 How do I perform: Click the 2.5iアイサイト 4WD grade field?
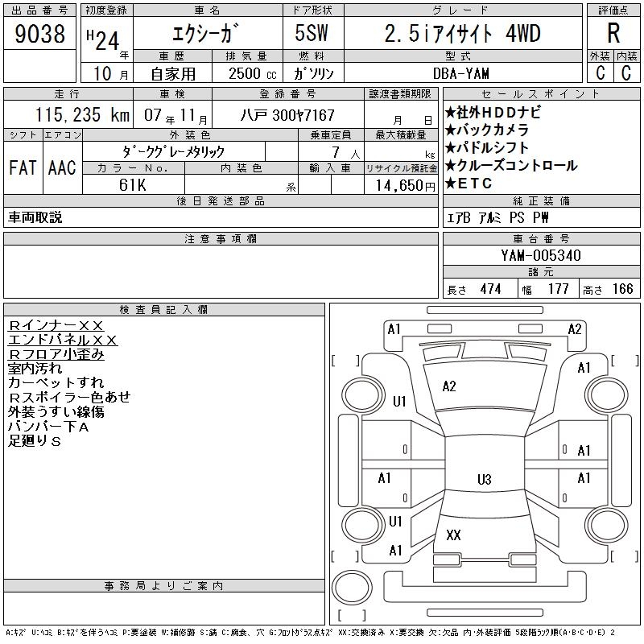pos(462,35)
